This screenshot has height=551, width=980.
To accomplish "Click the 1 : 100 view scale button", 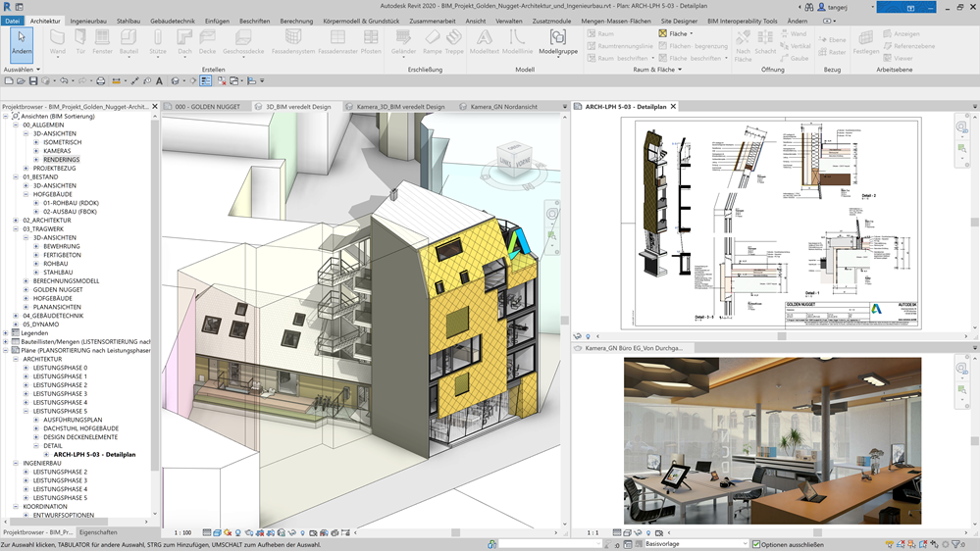I will [x=182, y=533].
